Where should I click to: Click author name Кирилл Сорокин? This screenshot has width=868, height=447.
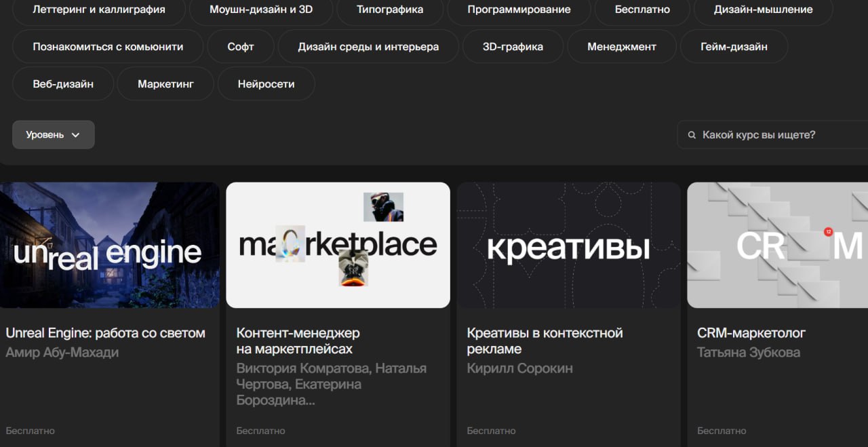tap(519, 368)
